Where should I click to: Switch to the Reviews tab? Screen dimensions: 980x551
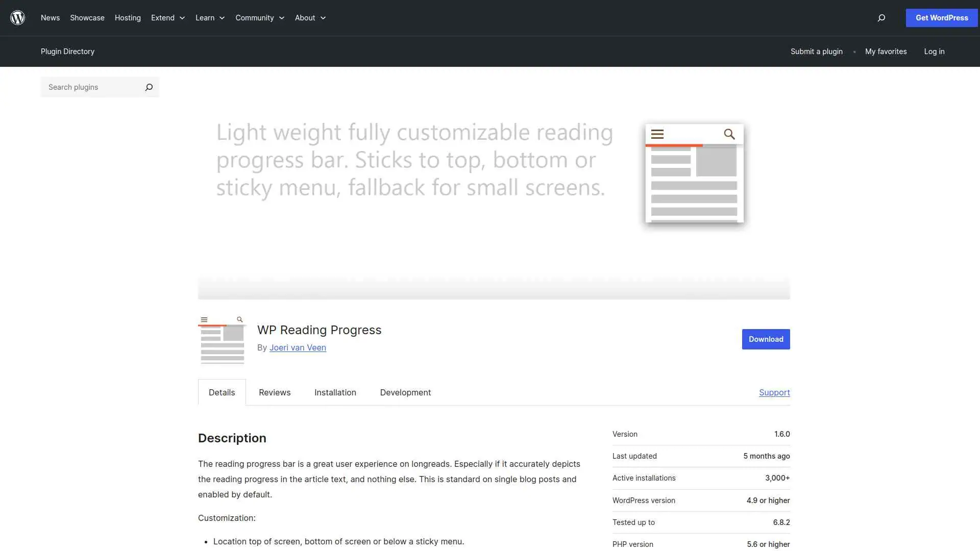274,392
